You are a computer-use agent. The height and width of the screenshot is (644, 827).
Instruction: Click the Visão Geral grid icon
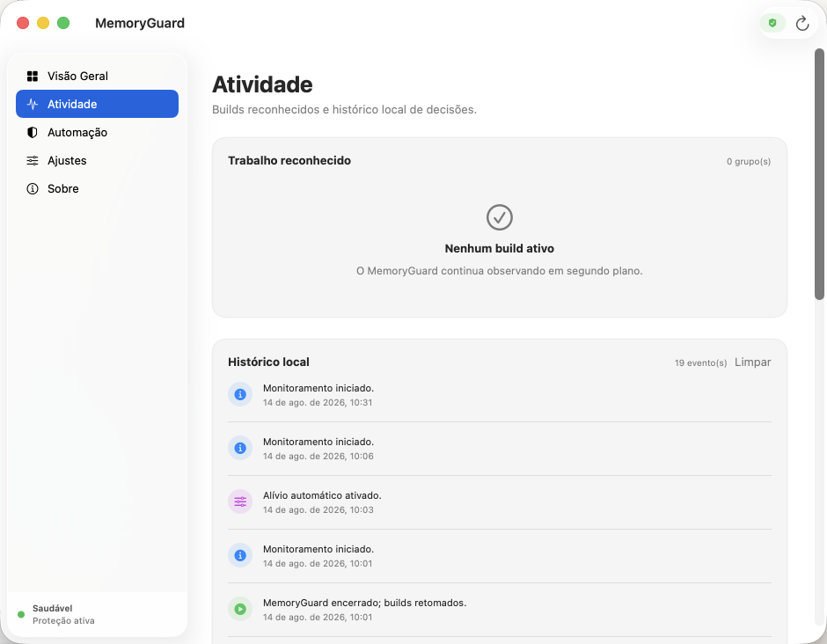pyautogui.click(x=33, y=77)
